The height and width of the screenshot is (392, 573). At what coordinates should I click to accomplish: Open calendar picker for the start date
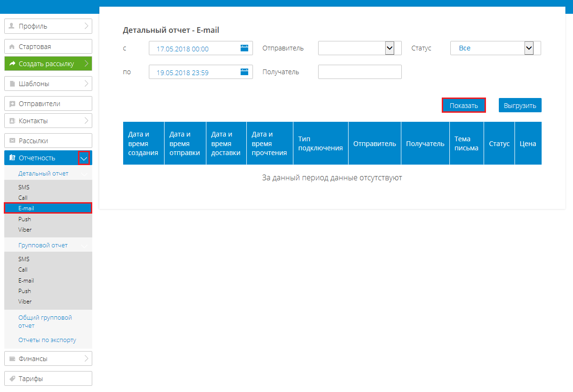[244, 48]
